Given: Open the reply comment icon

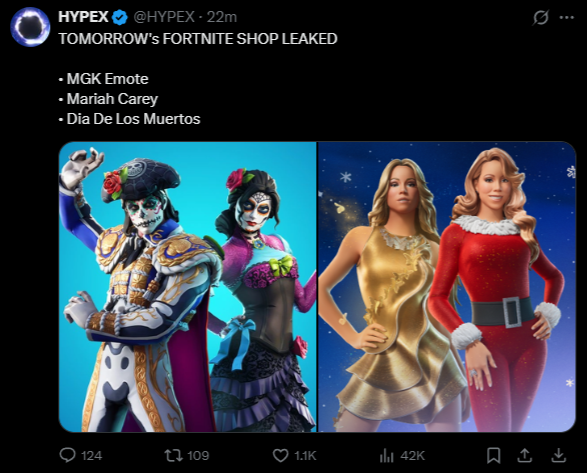Looking at the screenshot, I should pyautogui.click(x=67, y=455).
